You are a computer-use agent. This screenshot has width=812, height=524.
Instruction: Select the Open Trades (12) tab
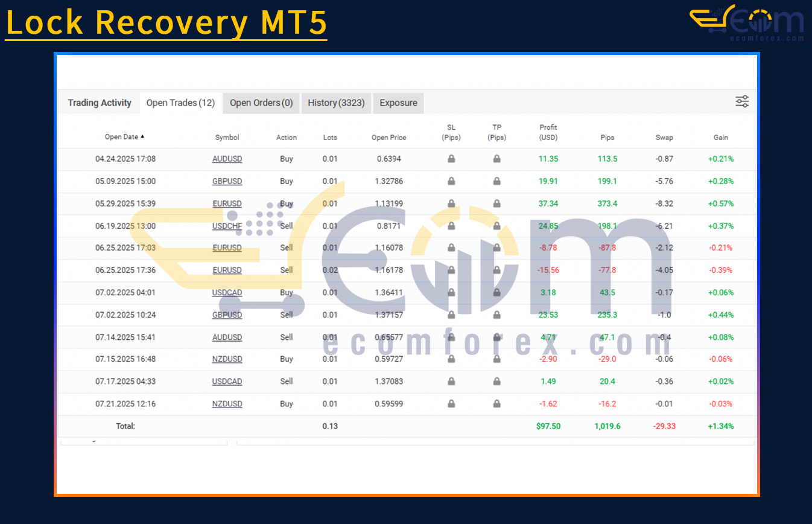pos(180,103)
